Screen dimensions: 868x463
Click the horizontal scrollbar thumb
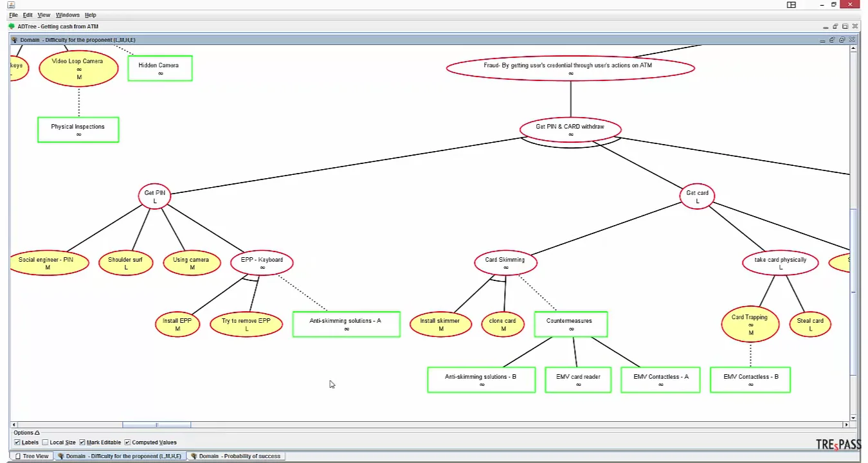point(156,424)
